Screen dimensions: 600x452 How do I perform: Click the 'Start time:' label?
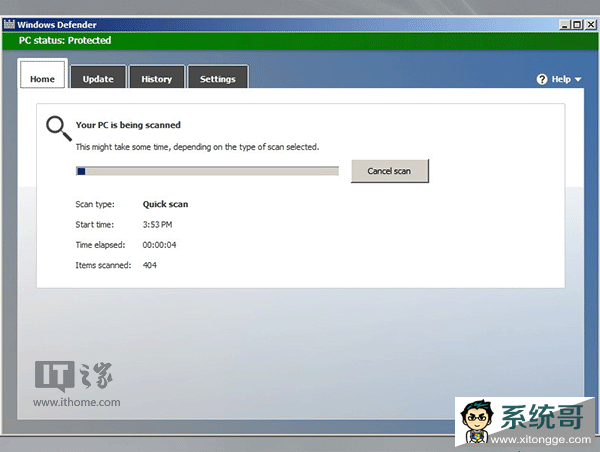click(x=95, y=225)
